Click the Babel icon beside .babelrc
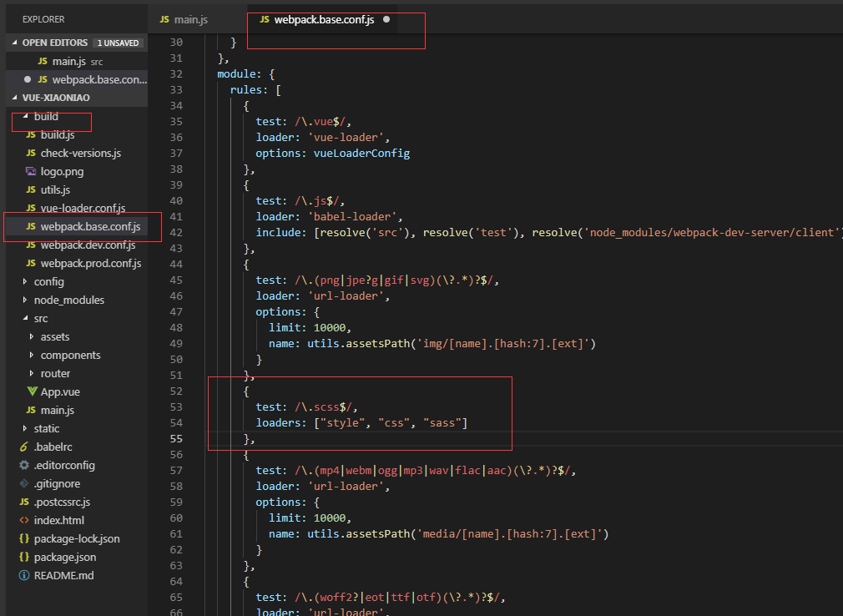 pyautogui.click(x=24, y=447)
